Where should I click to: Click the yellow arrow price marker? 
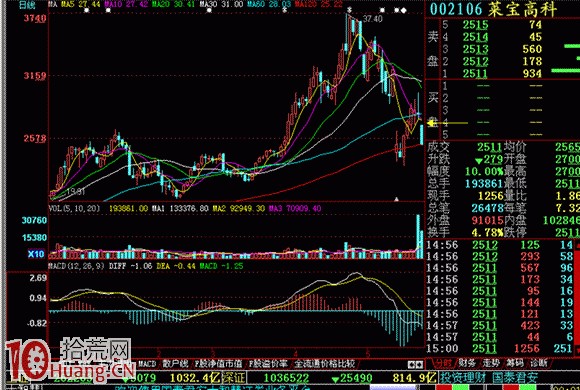click(447, 123)
